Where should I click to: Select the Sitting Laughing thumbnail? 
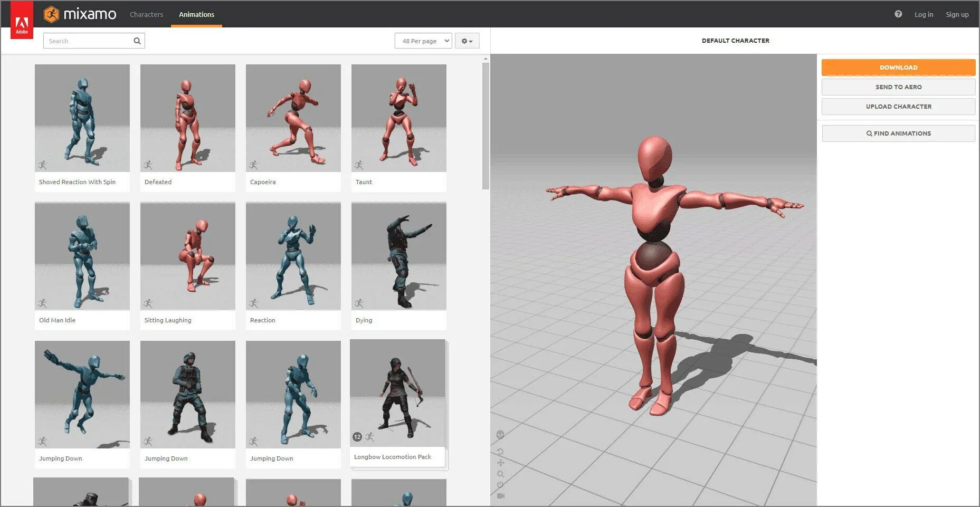[188, 256]
